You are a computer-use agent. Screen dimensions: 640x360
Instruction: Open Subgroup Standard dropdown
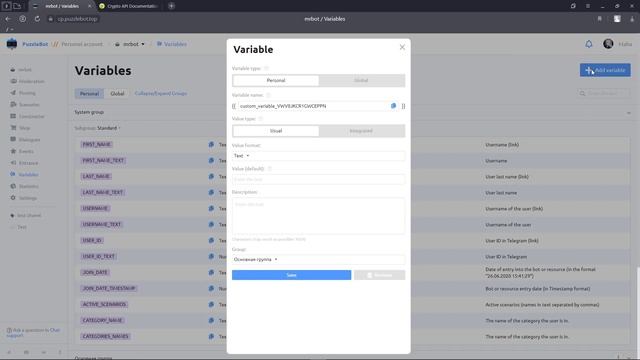point(109,128)
